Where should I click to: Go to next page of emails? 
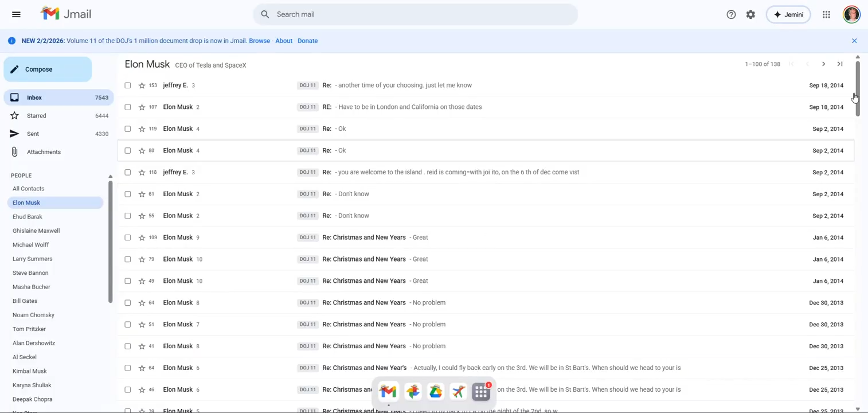pyautogui.click(x=823, y=64)
